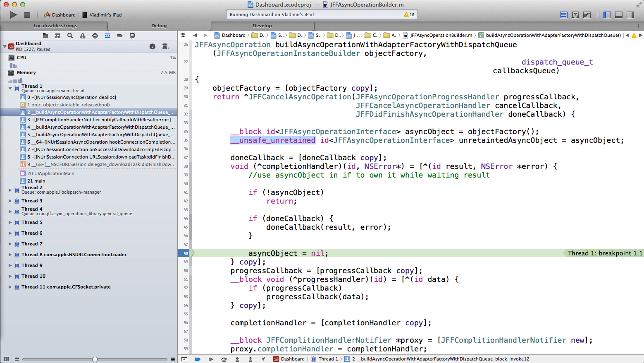Toggle the Debug area visibility
Image resolution: width=644 pixels, height=363 pixels.
click(619, 15)
